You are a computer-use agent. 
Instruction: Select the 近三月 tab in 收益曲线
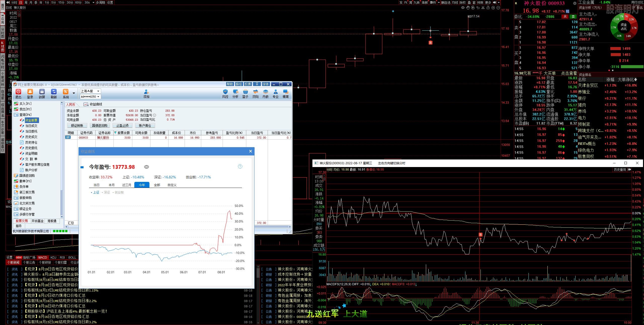coord(127,185)
